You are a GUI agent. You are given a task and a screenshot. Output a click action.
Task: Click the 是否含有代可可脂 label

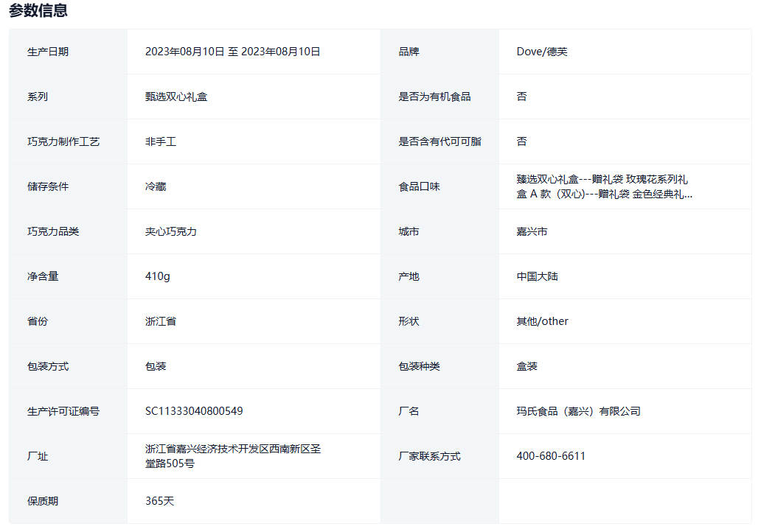tap(439, 141)
